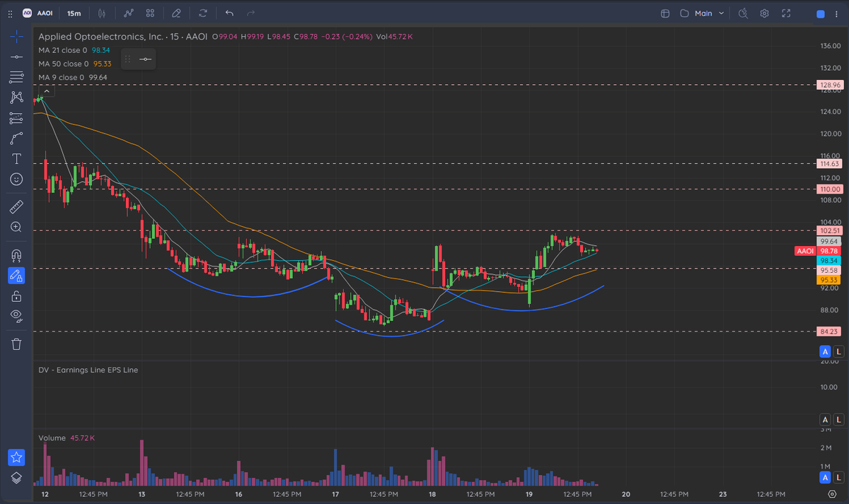Click the 95.58 price level label
Screen dimensions: 849x504
click(829, 271)
